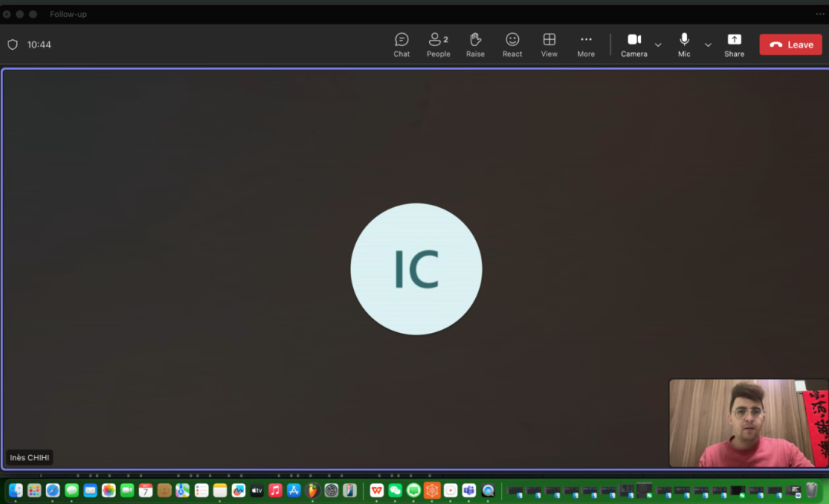Expand the Mic options dropdown arrow

pyautogui.click(x=708, y=45)
